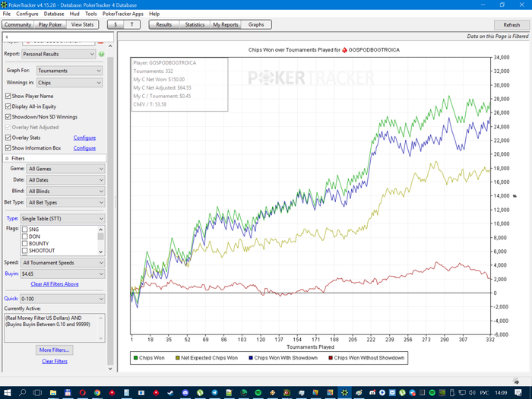Toggle Display All-in Equity checkbox

coord(8,106)
